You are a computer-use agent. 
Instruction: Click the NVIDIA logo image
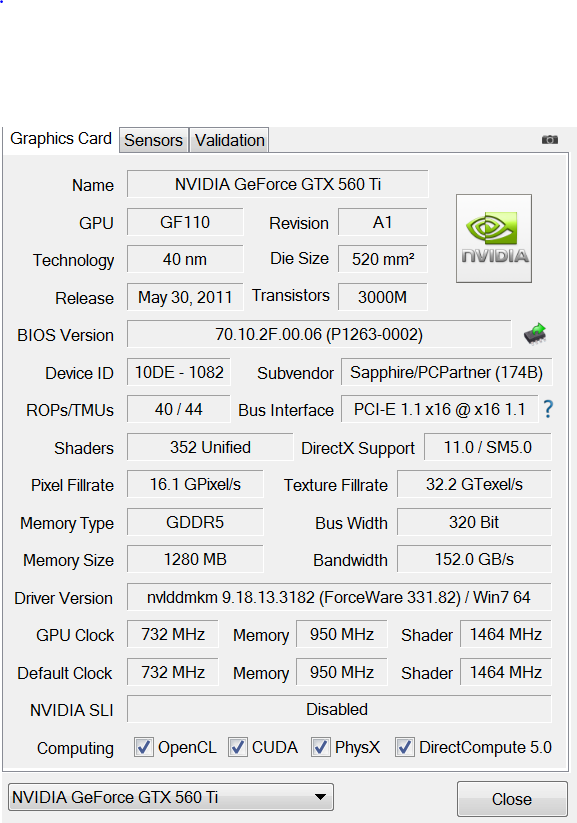[494, 238]
